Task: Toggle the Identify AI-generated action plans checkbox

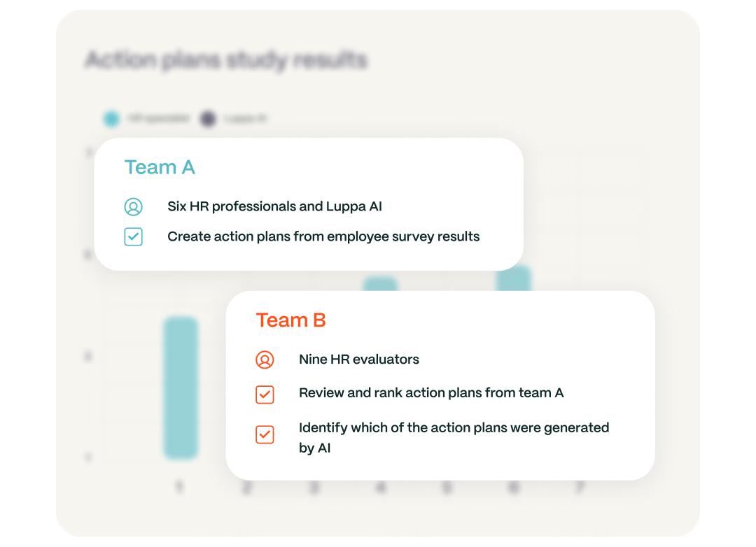Action: point(265,434)
